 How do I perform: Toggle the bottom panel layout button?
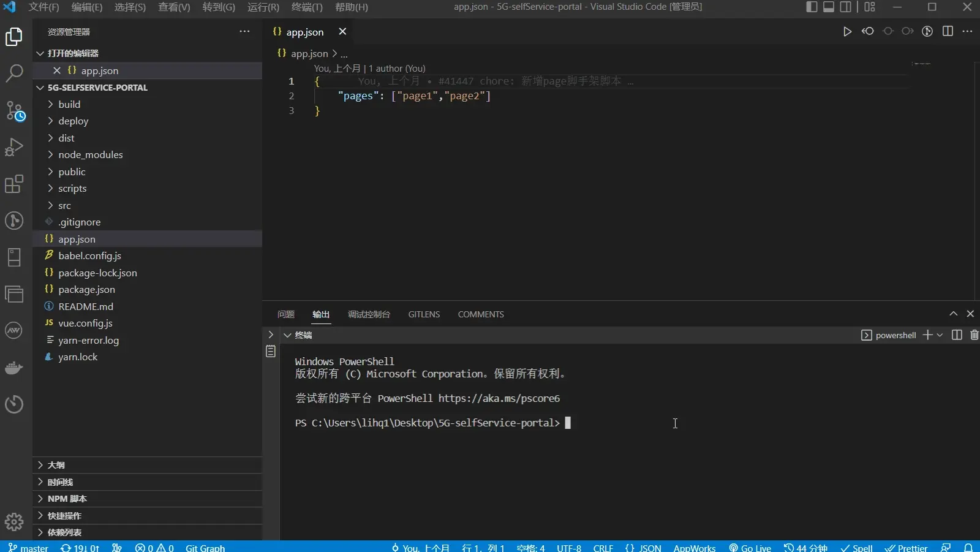tap(829, 7)
